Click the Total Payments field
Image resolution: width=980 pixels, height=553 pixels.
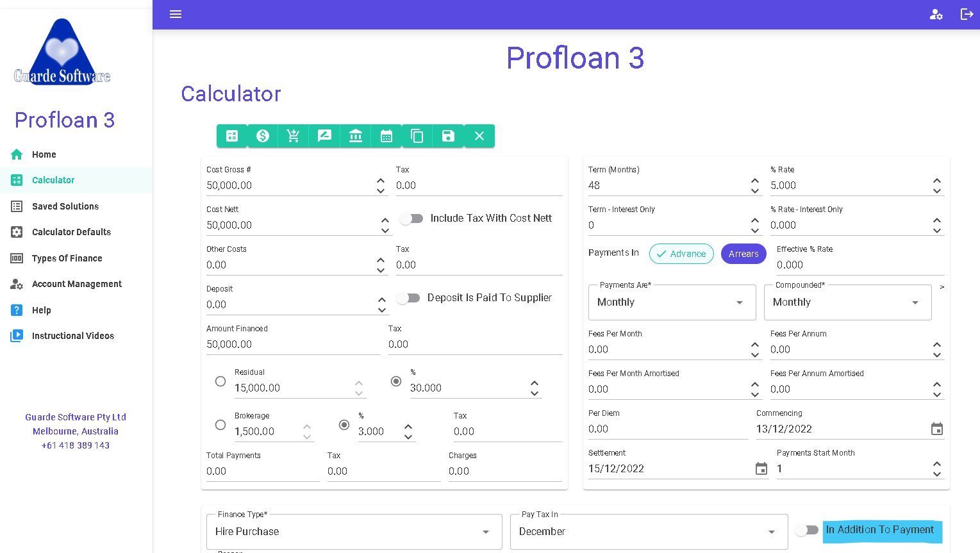coord(263,472)
